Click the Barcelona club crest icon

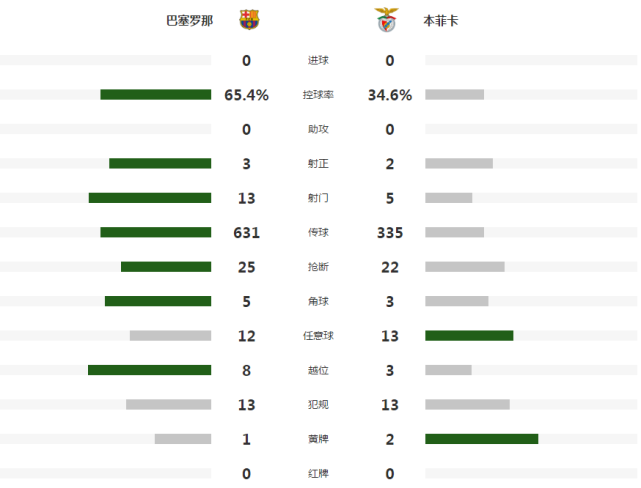(249, 20)
